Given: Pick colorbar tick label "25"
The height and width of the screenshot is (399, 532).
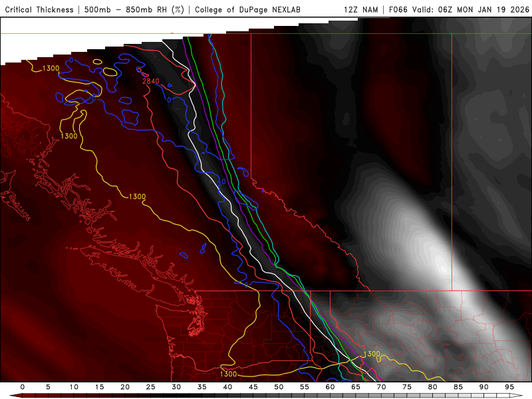Looking at the screenshot, I should coord(151,387).
